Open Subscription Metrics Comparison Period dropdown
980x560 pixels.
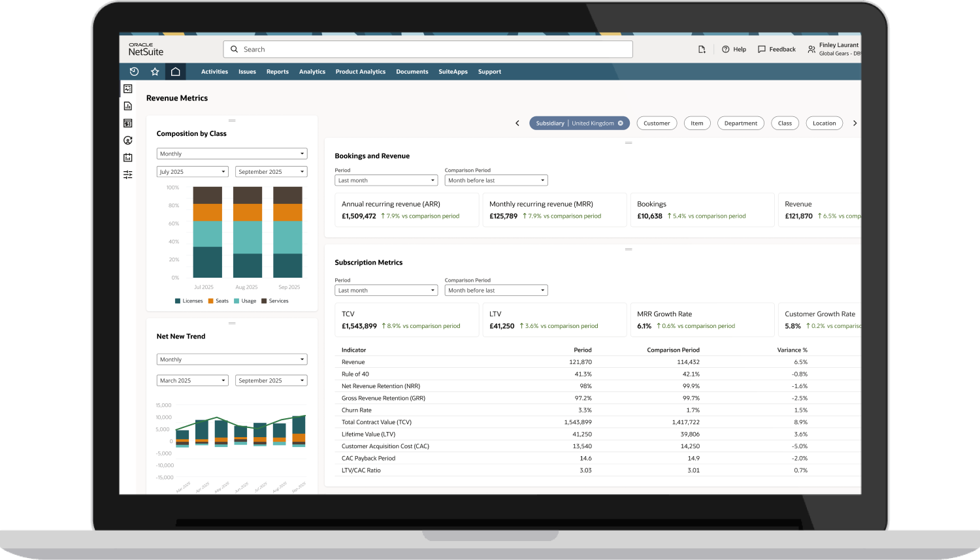[496, 291]
